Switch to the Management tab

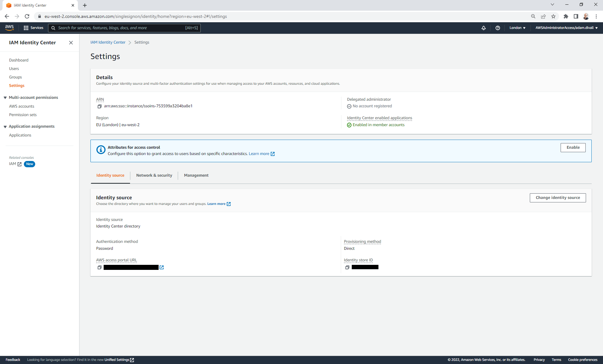click(196, 175)
